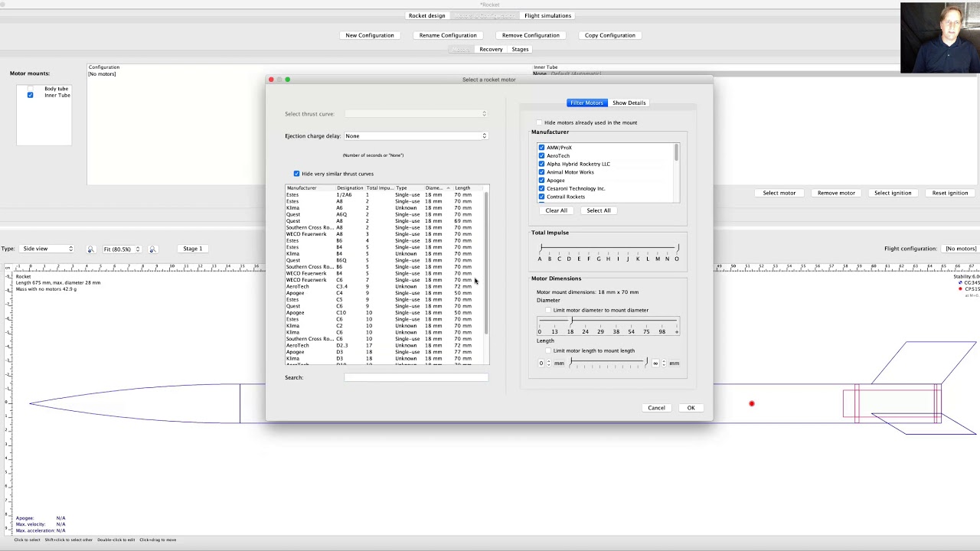Enable Hide motors already used in the mount

tap(539, 122)
